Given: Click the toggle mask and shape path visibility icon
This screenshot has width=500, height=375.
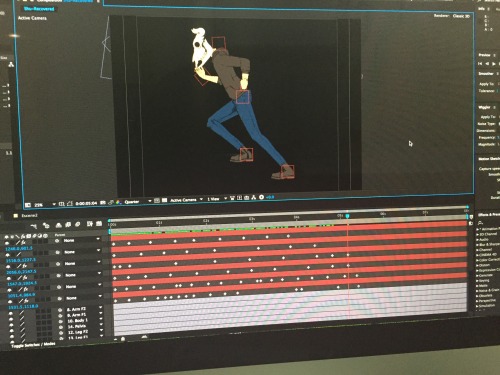Looking at the screenshot, I should (x=70, y=203).
